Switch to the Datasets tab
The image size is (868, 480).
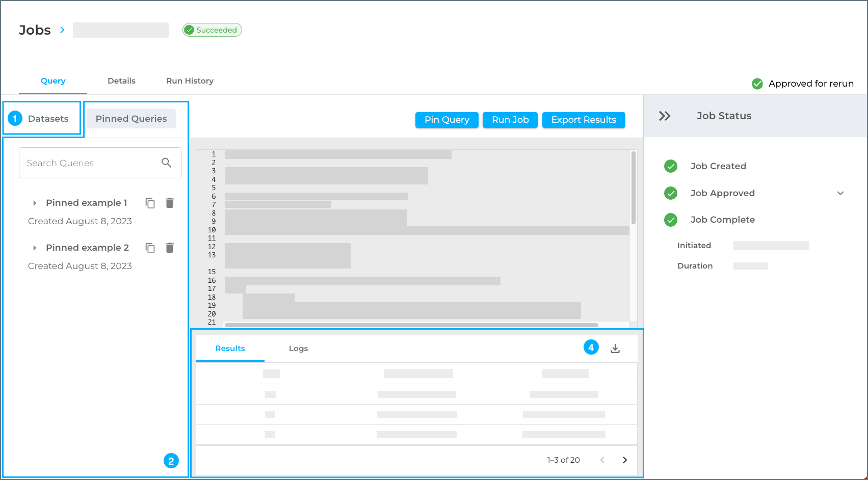pyautogui.click(x=48, y=119)
